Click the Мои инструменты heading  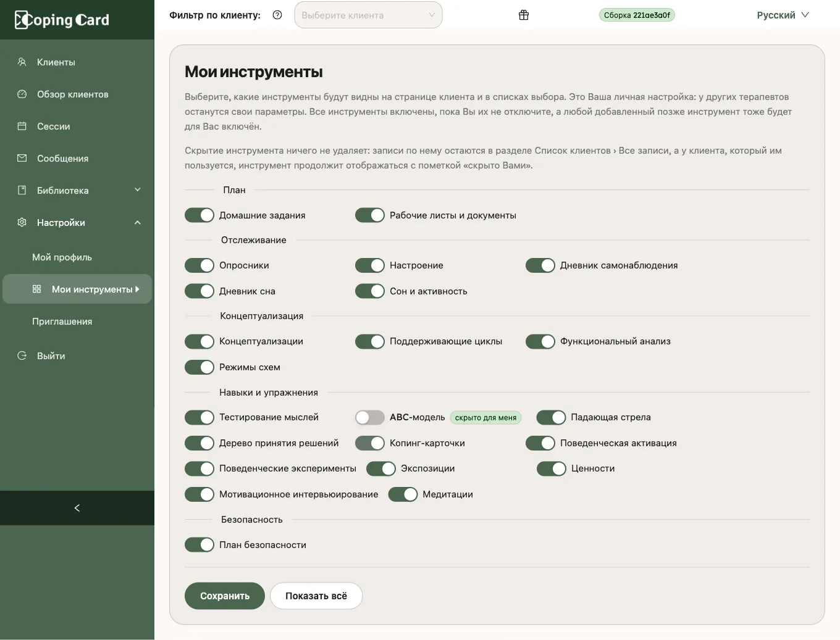pos(254,72)
